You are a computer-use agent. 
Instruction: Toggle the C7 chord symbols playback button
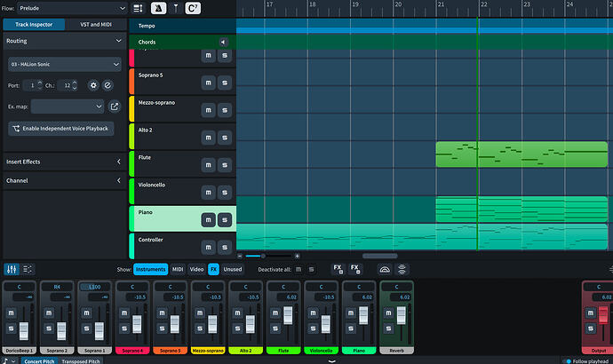(x=193, y=8)
